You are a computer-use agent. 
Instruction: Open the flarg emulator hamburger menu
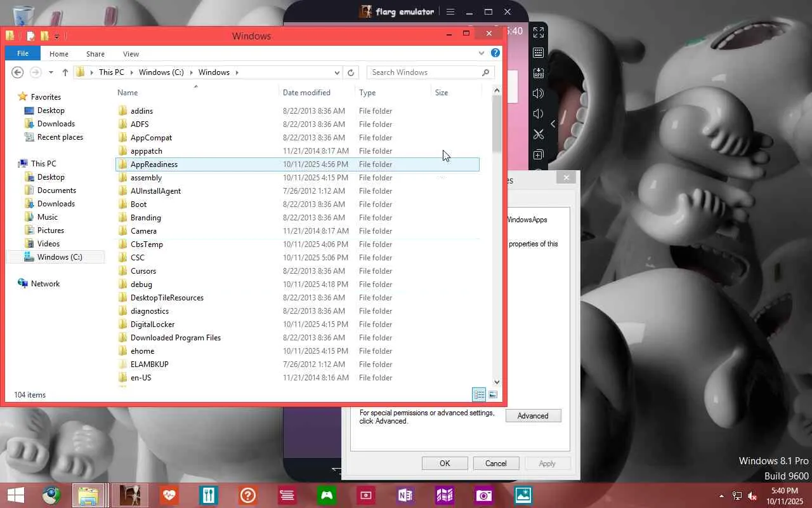click(x=450, y=11)
